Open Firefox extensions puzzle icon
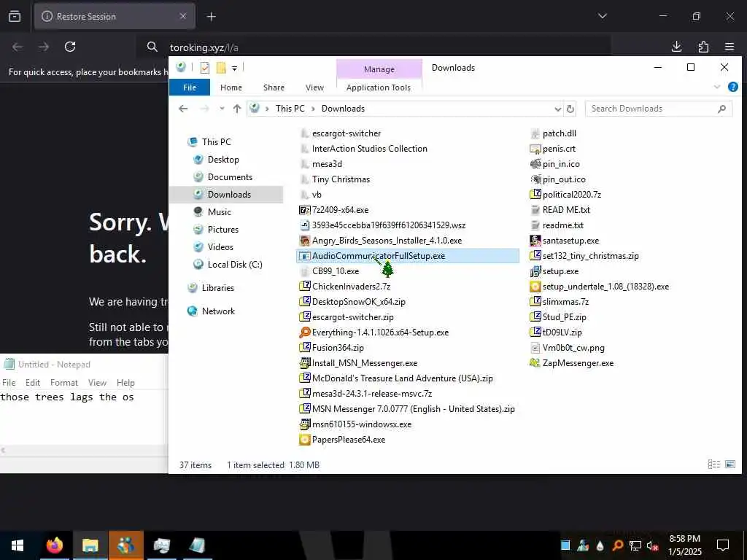Viewport: 747px width, 560px height. (x=703, y=46)
